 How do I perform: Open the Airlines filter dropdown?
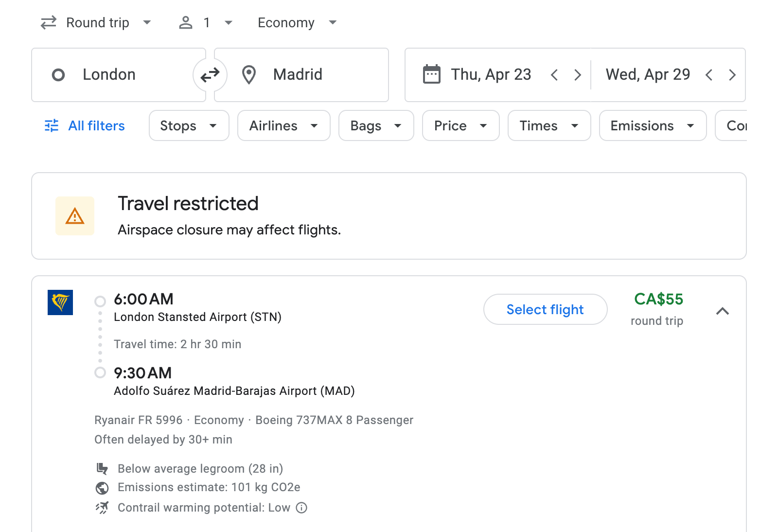(283, 125)
